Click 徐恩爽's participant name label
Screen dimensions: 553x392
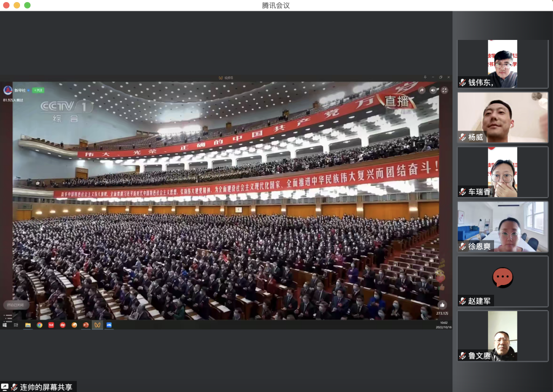(479, 246)
